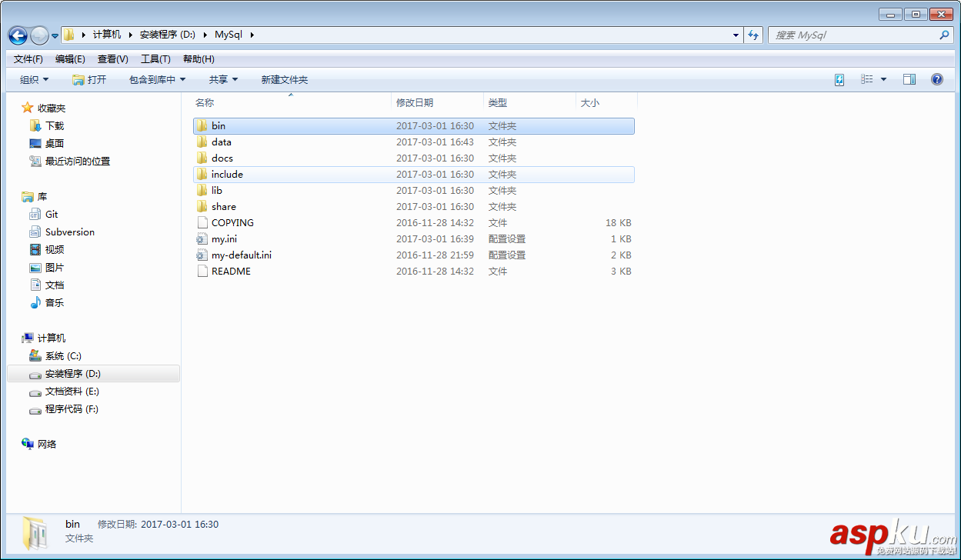The image size is (961, 560).
Task: Open the 查看(V) menu
Action: (112, 59)
